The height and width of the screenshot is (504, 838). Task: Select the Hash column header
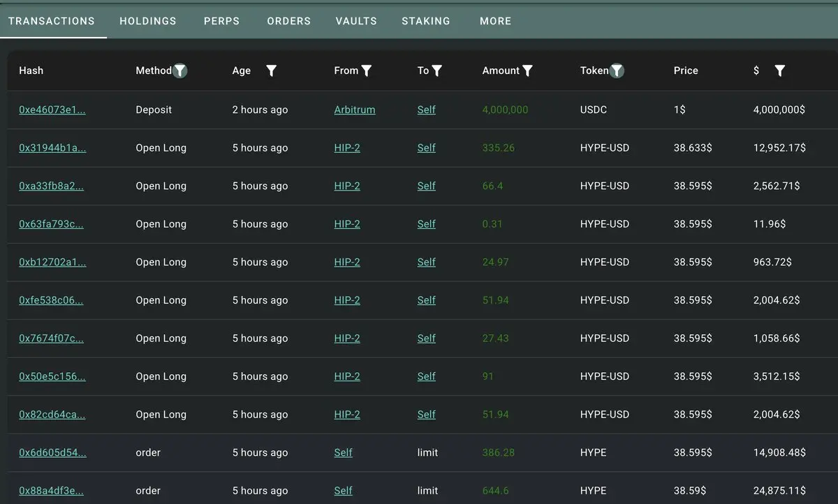(31, 71)
